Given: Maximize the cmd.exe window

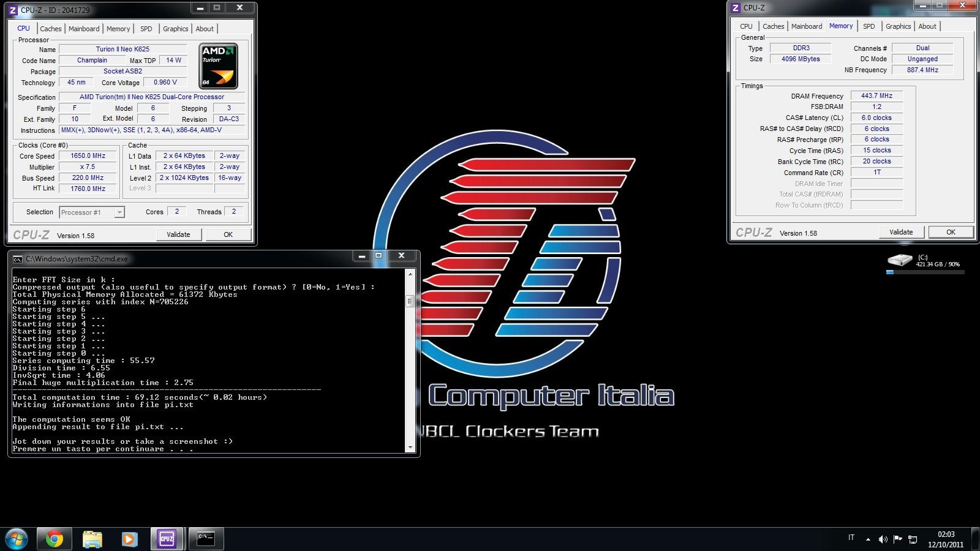Looking at the screenshot, I should [379, 256].
